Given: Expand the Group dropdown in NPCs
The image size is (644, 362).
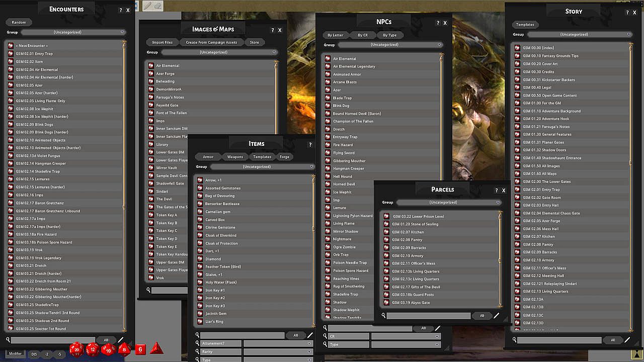Looking at the screenshot, I should (x=390, y=45).
